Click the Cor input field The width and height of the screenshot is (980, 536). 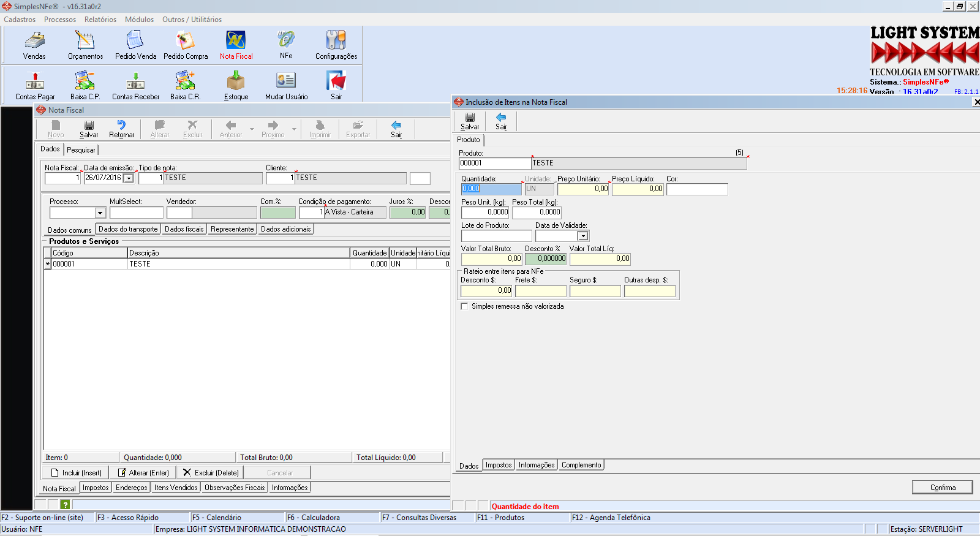[697, 189]
